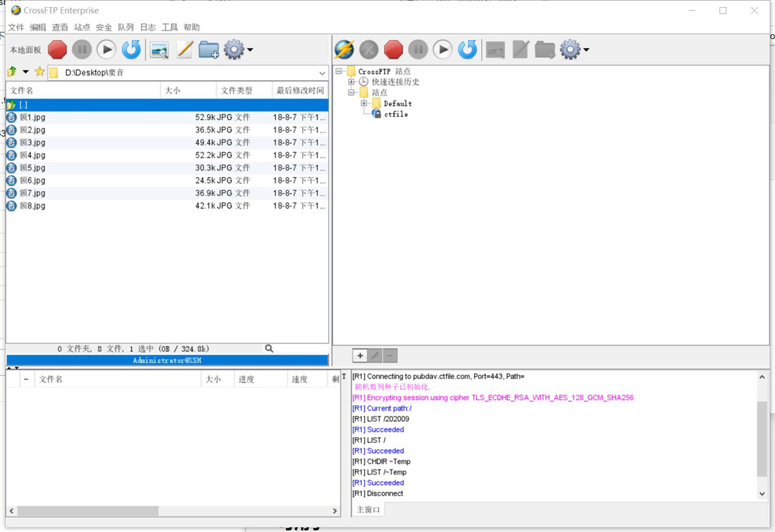
Task: Sort local files by 最后修改时间 column header
Action: point(300,90)
